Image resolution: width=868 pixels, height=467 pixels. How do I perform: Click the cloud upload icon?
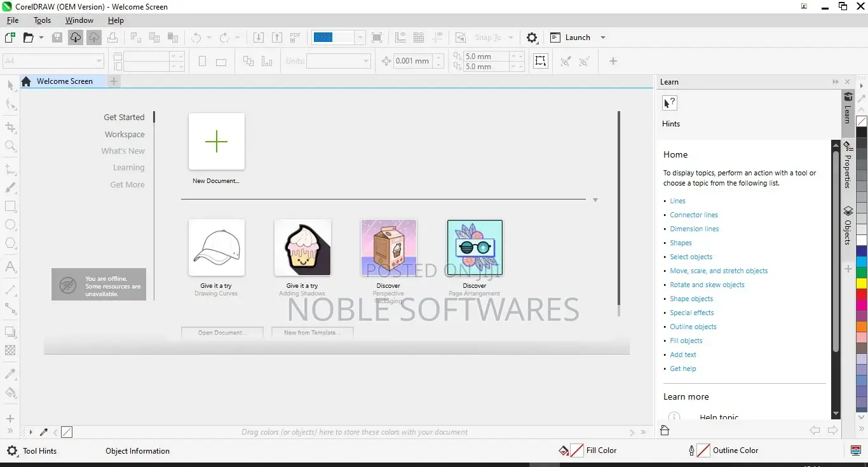(94, 37)
